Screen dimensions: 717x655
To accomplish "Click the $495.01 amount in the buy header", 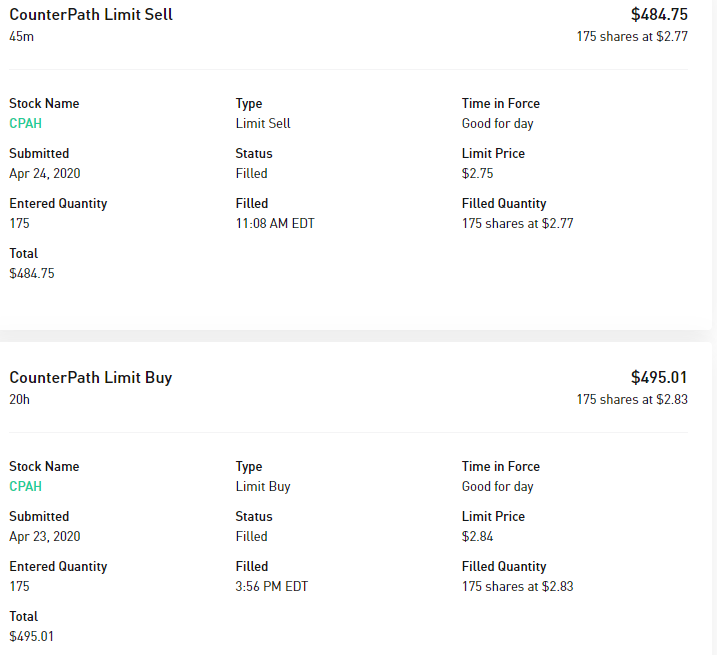I will click(x=659, y=378).
